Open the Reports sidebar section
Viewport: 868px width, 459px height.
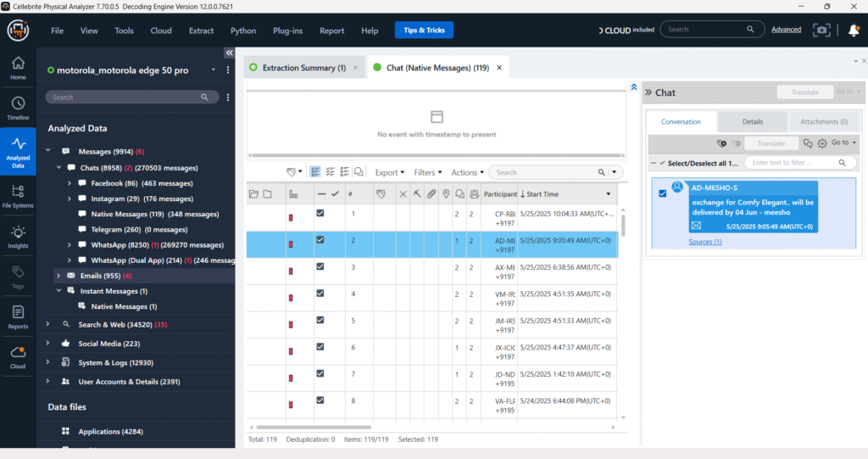tap(18, 317)
